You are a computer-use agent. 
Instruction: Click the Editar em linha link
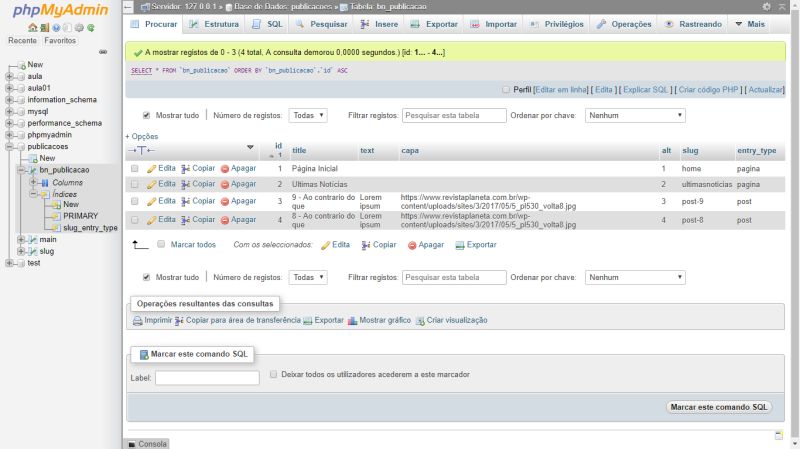[561, 90]
